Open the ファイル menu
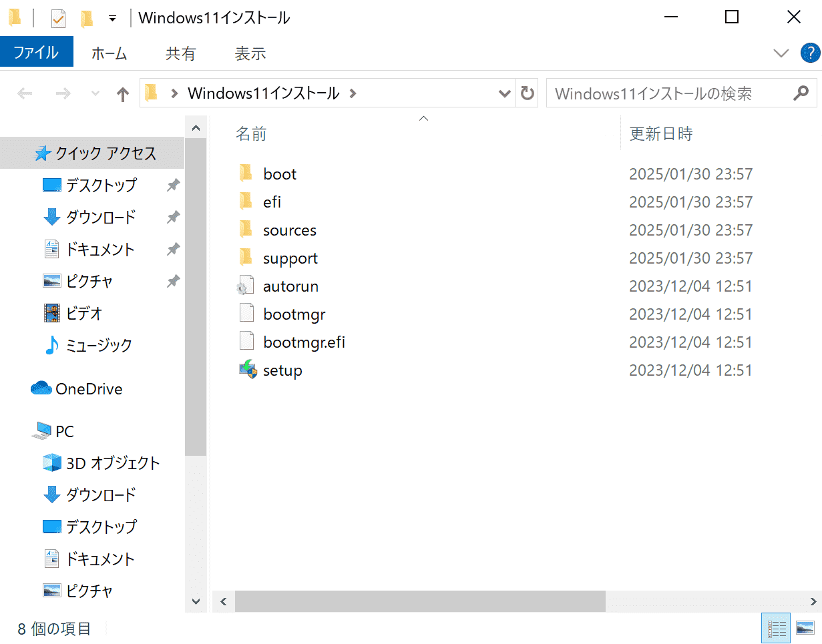 [x=37, y=53]
